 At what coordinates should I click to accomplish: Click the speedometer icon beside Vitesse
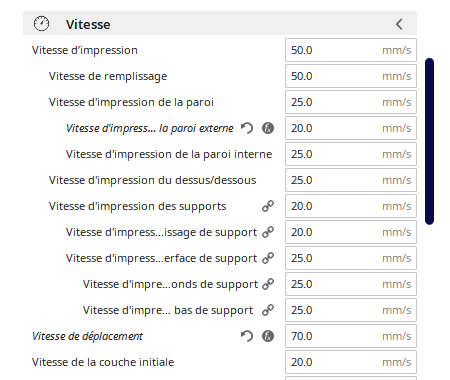tap(41, 24)
